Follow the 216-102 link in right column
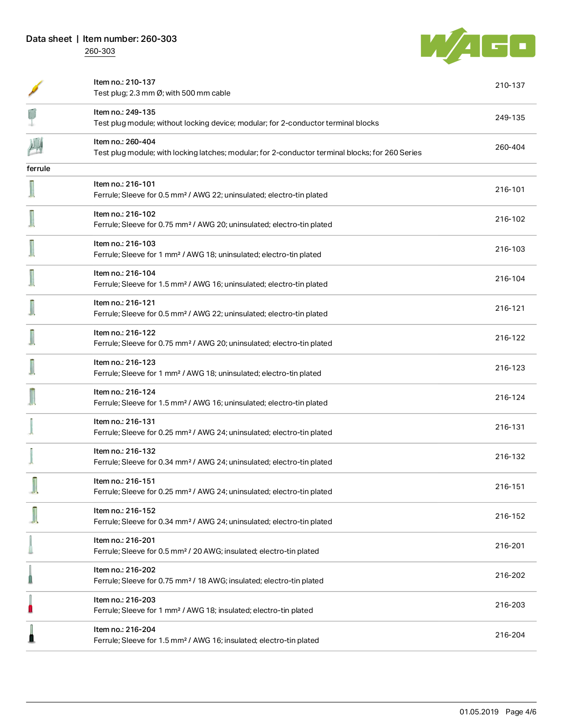 click(x=510, y=219)
